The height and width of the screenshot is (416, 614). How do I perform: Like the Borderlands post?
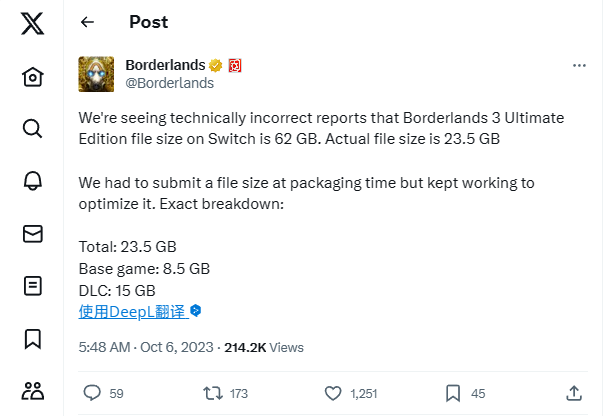point(332,393)
